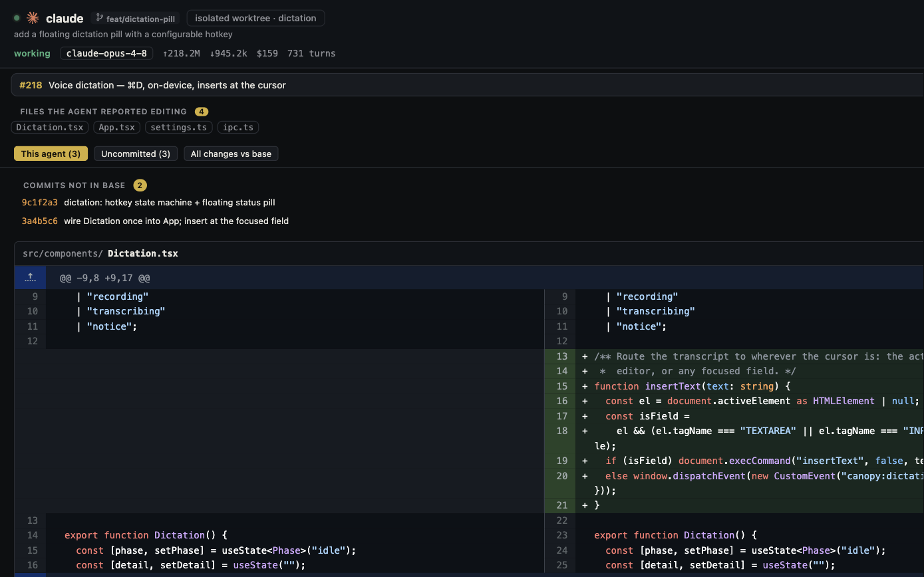Click left-pane line 16 const detail useState

(279, 565)
